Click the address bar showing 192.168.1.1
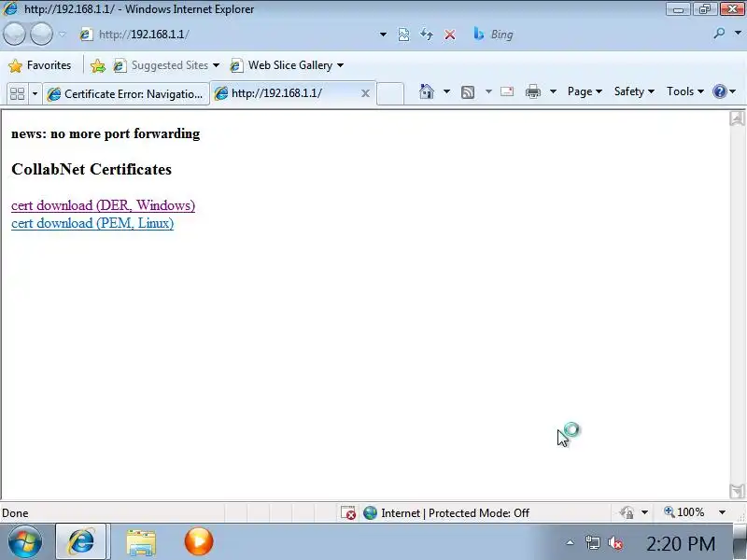Screen dimensions: 747x560 [229, 35]
